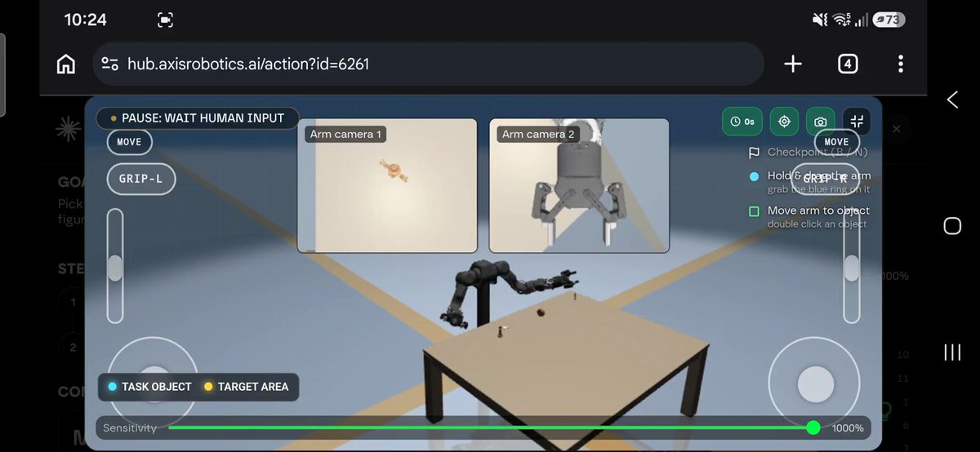Open the Arm camera 1 view
This screenshot has height=452, width=980.
click(x=387, y=185)
